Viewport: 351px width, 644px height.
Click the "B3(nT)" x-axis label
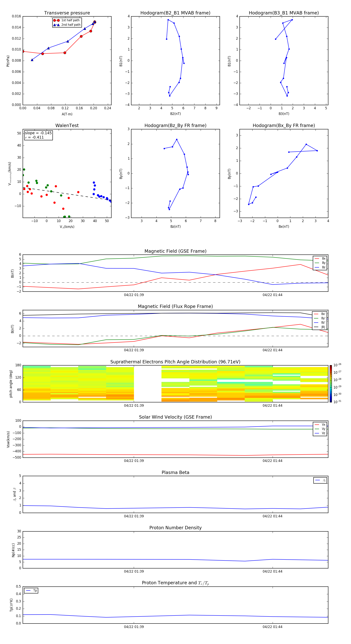click(284, 114)
